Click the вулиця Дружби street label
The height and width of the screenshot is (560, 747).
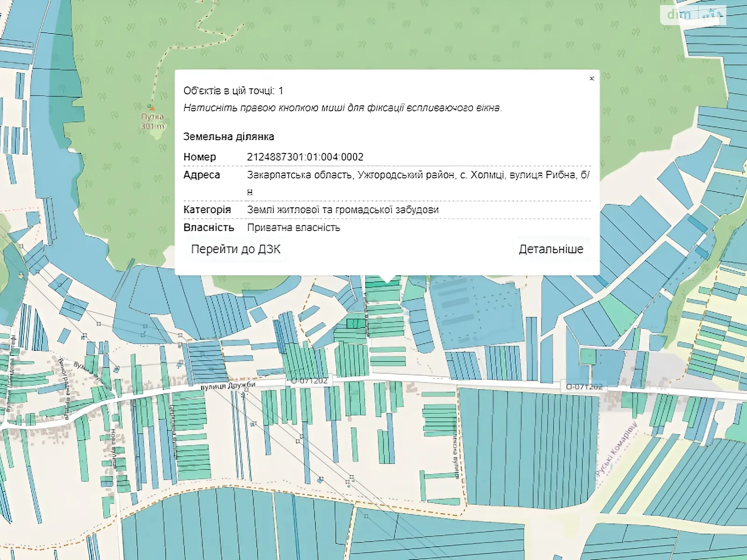click(x=228, y=386)
